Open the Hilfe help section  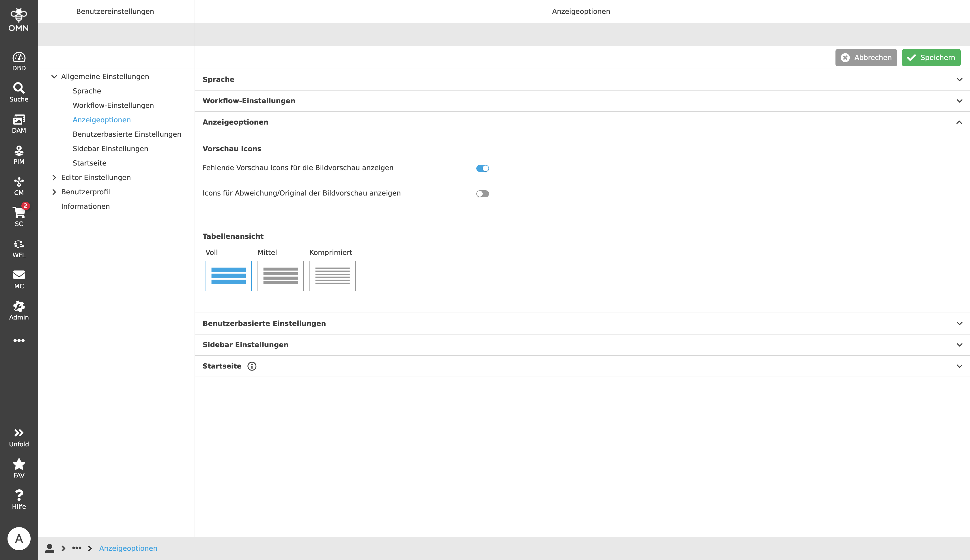click(18, 499)
